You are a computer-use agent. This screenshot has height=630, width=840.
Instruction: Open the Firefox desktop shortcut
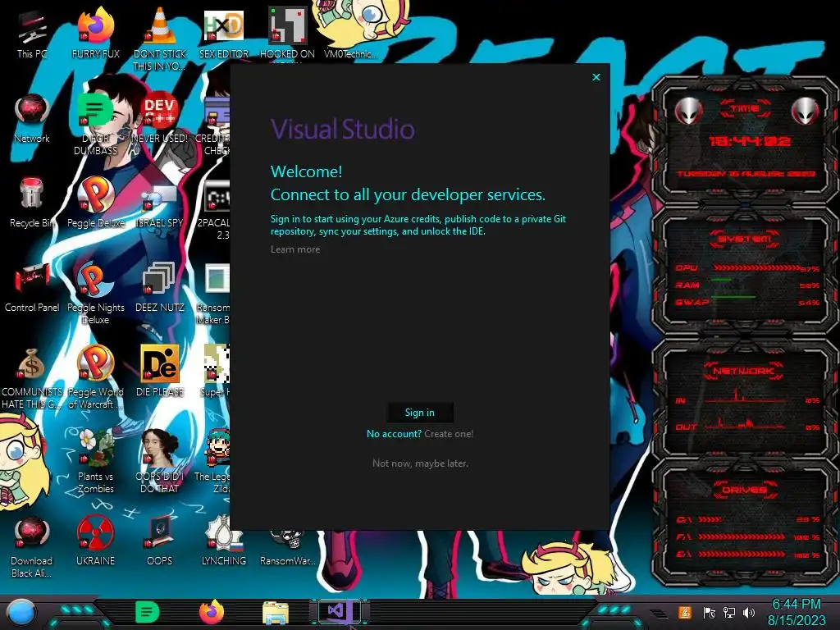(95, 34)
